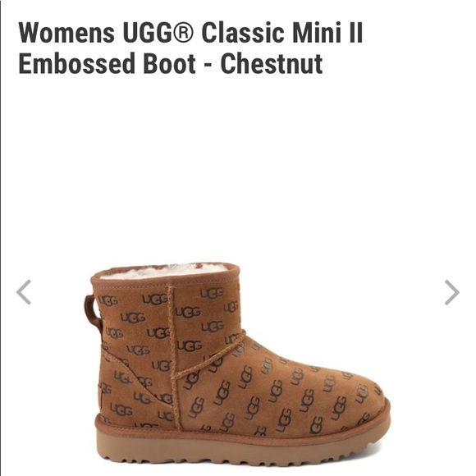Click the vertical side seam on boot
This screenshot has width=476, height=476.
(174, 357)
